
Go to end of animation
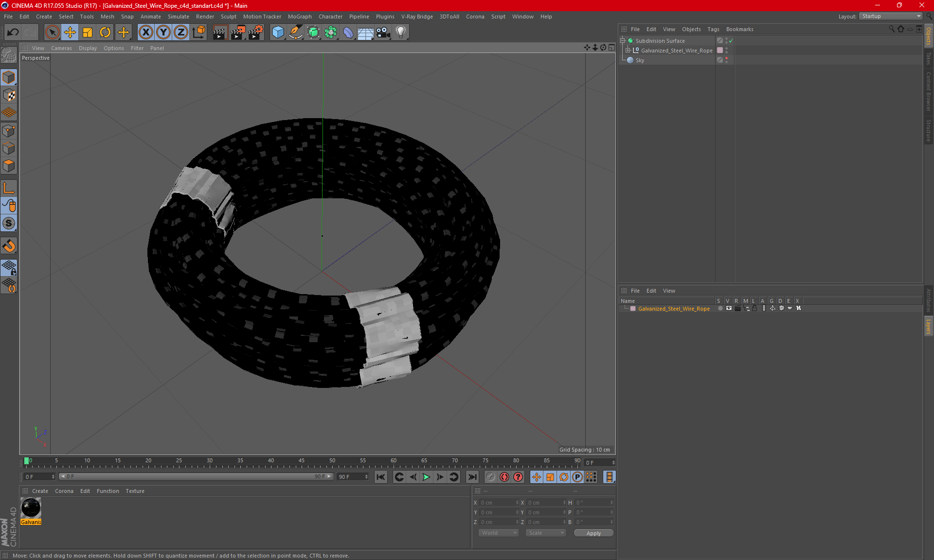472,477
